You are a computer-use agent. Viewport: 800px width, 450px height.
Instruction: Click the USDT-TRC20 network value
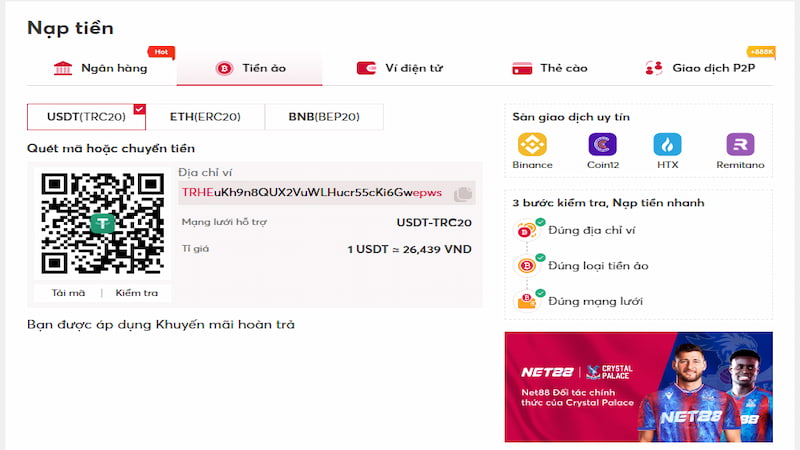point(434,222)
